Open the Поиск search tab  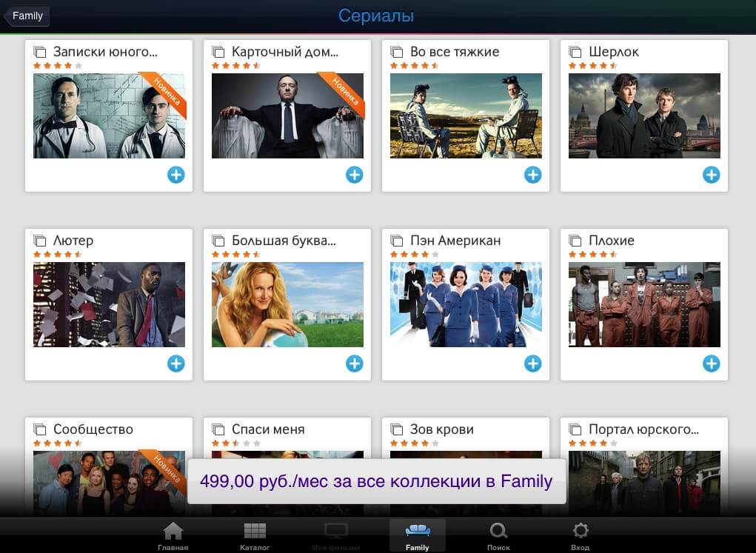(x=498, y=536)
